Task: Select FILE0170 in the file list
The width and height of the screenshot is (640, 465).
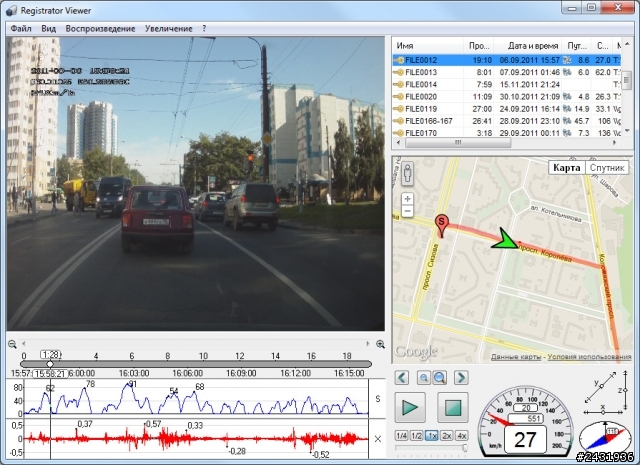Action: pos(507,133)
